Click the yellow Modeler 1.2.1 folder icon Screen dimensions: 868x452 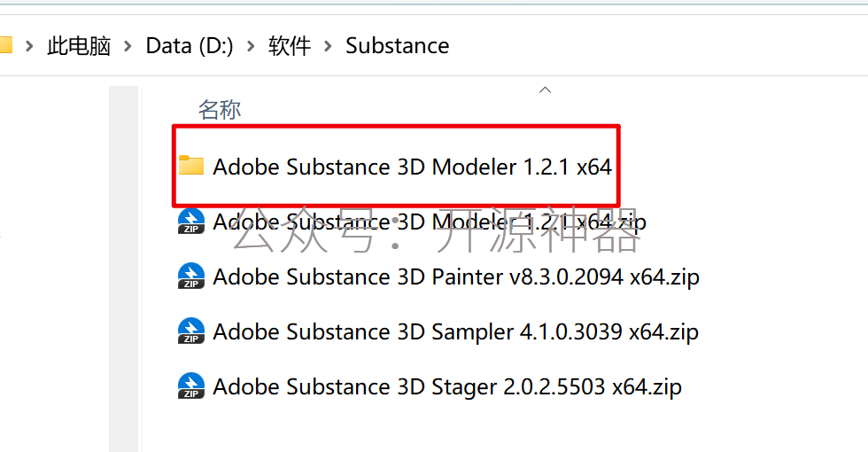point(190,166)
